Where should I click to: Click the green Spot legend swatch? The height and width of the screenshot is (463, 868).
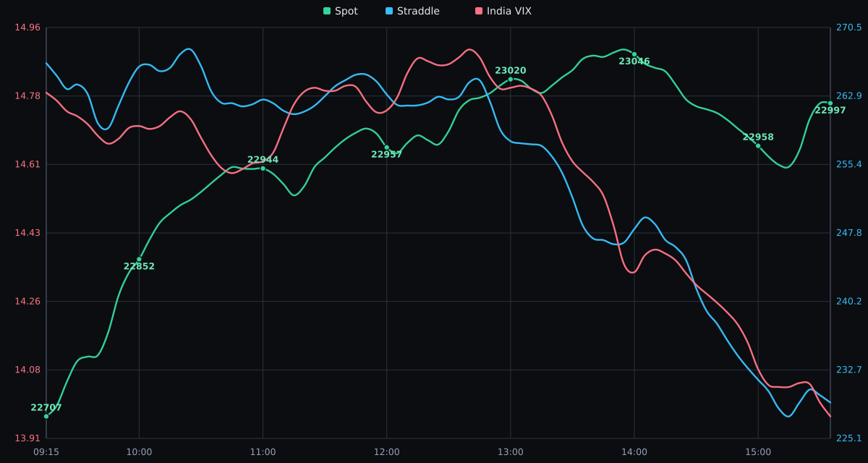coord(327,11)
